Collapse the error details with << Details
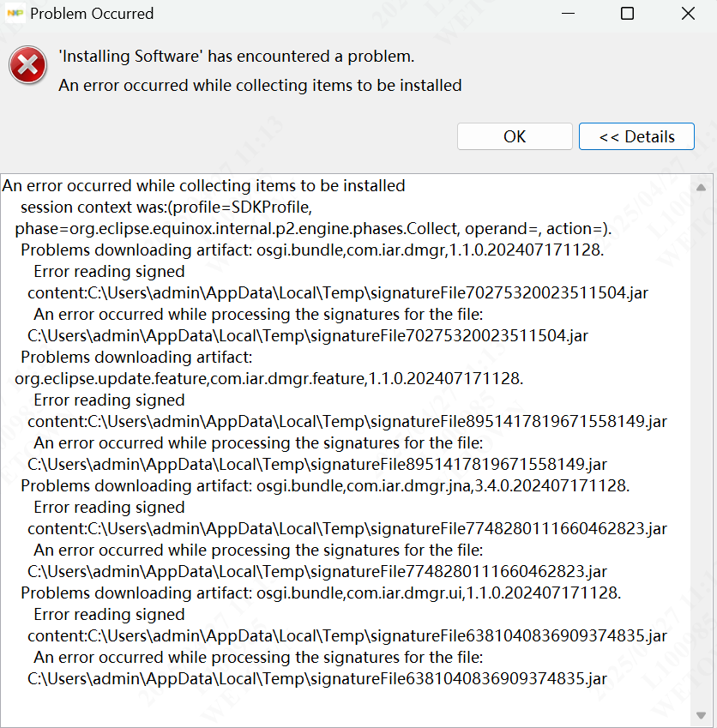This screenshot has width=717, height=728. point(636,136)
